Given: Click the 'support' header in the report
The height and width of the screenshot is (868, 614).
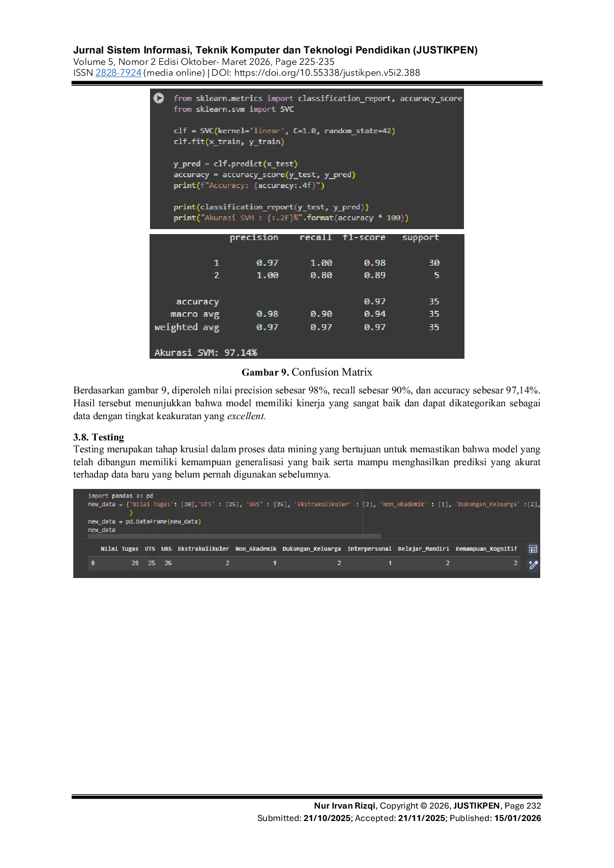Looking at the screenshot, I should coord(420,238).
